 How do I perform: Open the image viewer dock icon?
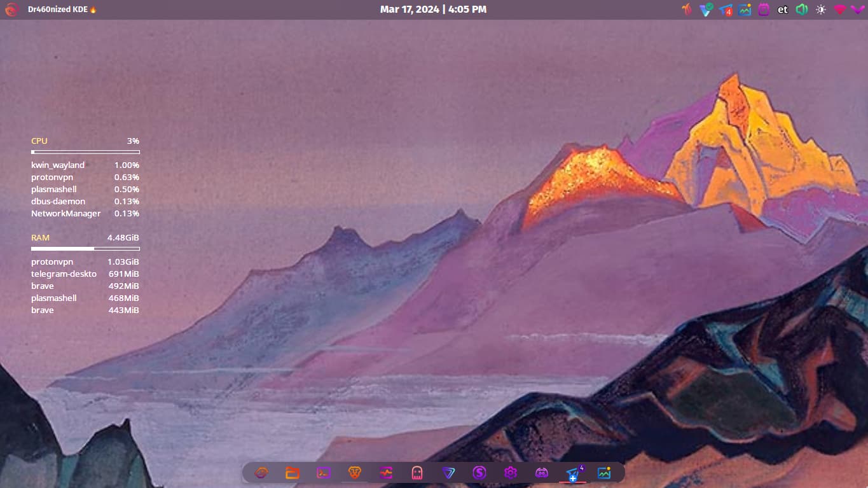click(604, 473)
